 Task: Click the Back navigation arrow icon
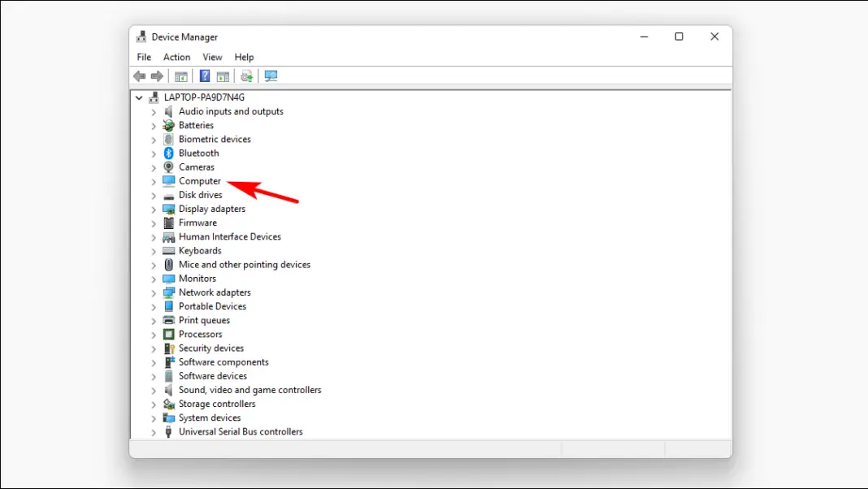pos(139,76)
